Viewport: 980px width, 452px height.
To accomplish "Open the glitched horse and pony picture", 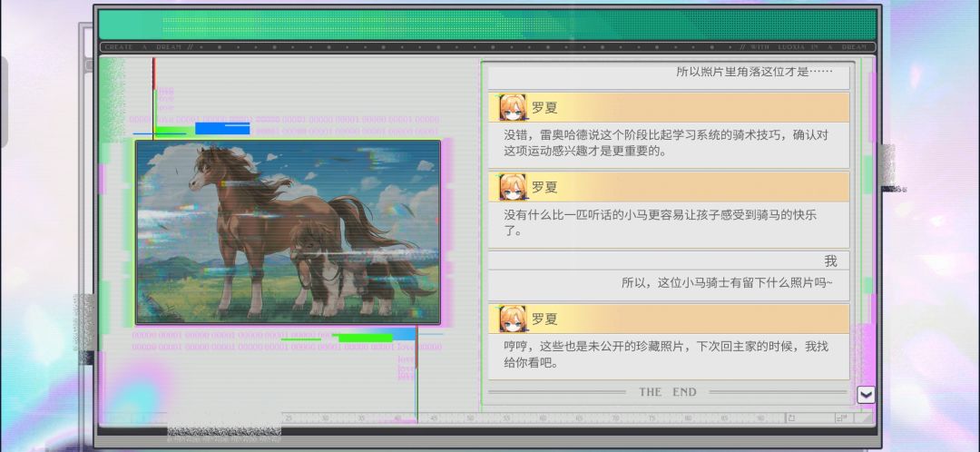I will point(289,232).
